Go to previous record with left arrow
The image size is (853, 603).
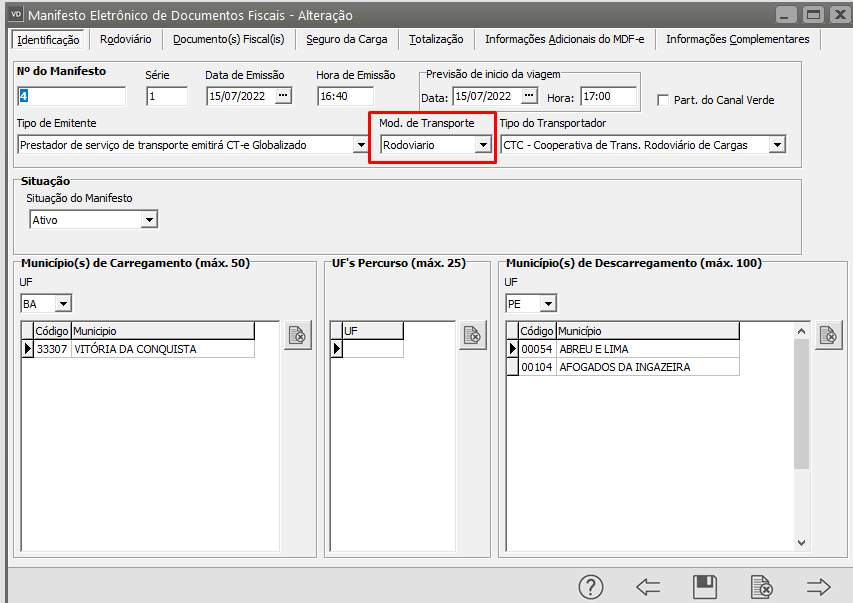648,587
